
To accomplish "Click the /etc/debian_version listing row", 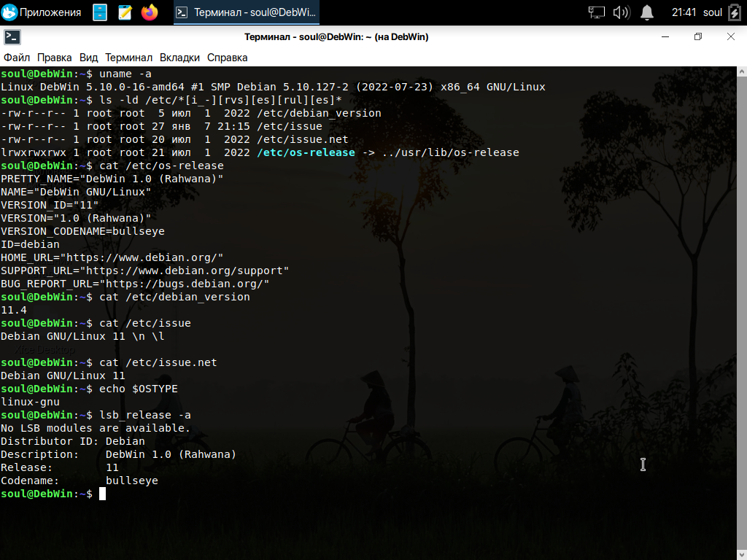I will [x=191, y=113].
